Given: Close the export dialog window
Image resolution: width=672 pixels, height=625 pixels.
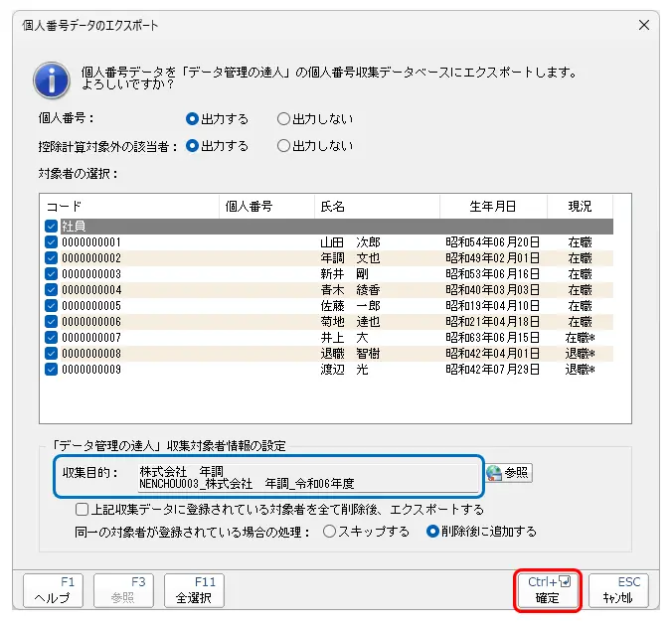Looking at the screenshot, I should [643, 25].
